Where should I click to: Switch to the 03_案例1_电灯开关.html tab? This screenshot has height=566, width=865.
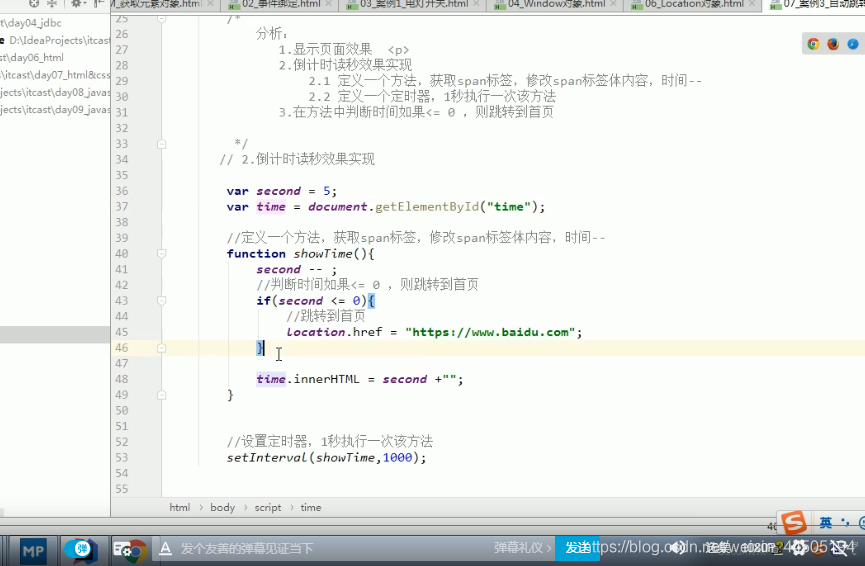[x=414, y=4]
